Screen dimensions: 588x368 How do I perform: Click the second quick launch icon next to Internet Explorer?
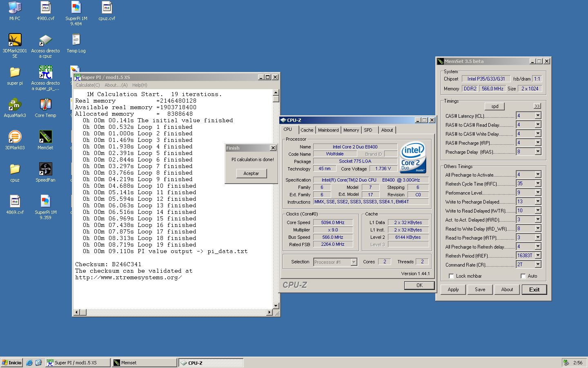coord(38,363)
